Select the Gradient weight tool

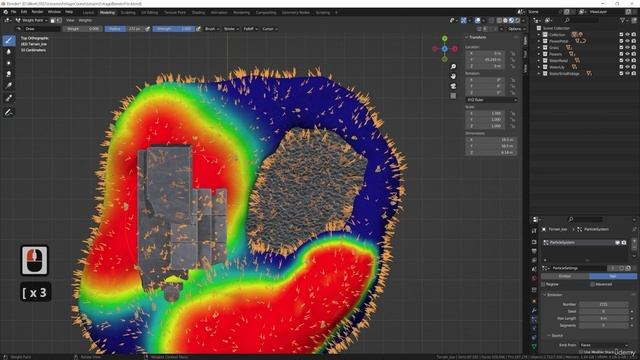pos(9,86)
